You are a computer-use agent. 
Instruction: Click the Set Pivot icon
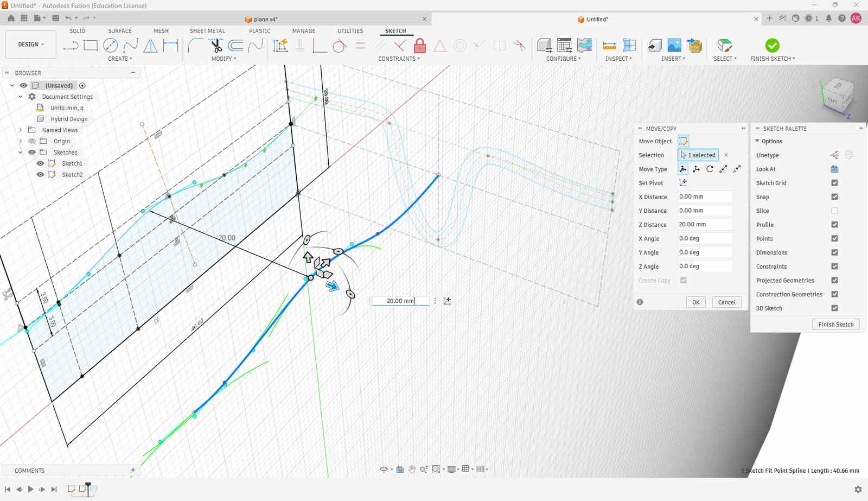point(683,183)
